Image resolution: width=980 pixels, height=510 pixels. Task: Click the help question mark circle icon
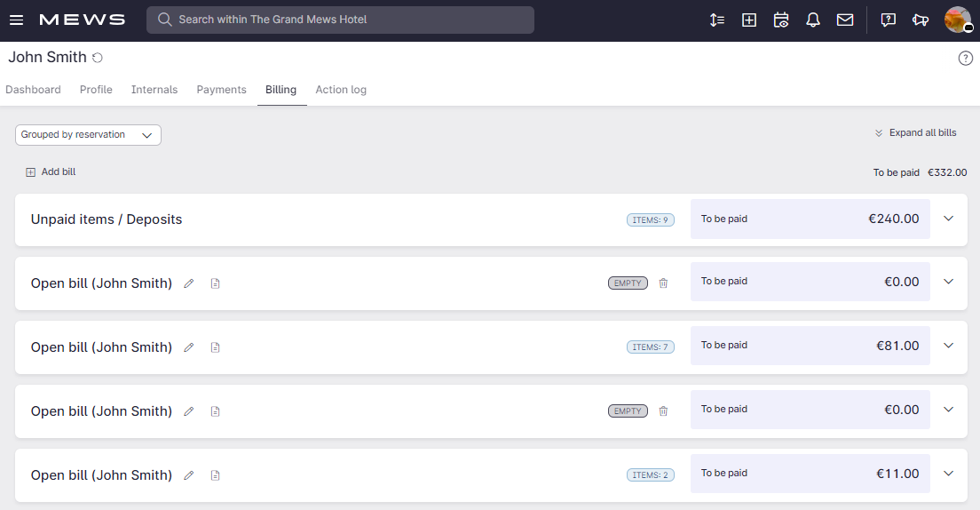coord(965,58)
